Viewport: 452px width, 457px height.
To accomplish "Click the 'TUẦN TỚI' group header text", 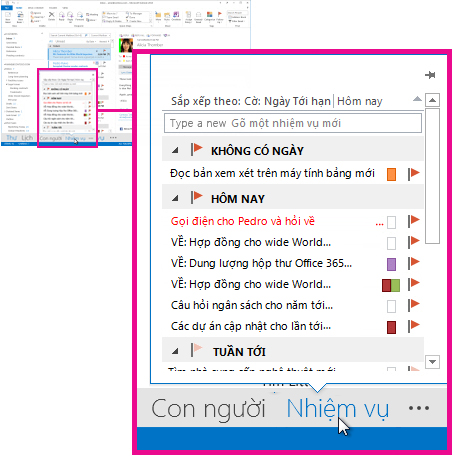I will [239, 352].
